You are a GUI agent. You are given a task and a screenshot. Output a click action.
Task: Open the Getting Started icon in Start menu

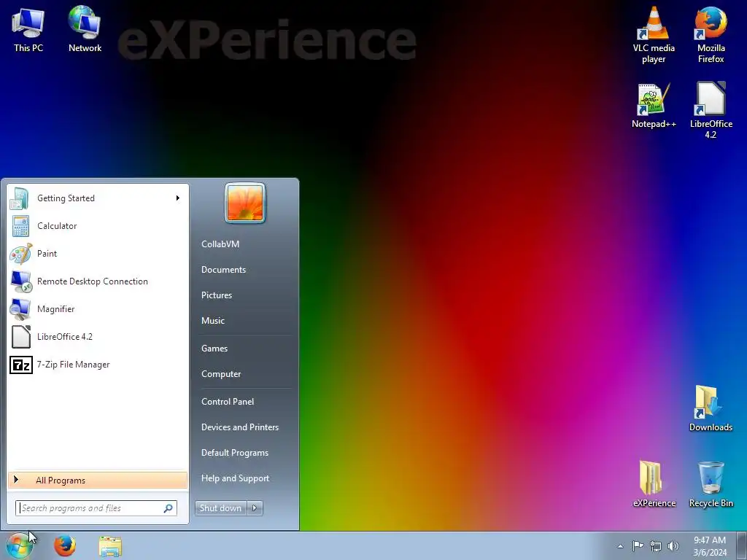pos(20,198)
